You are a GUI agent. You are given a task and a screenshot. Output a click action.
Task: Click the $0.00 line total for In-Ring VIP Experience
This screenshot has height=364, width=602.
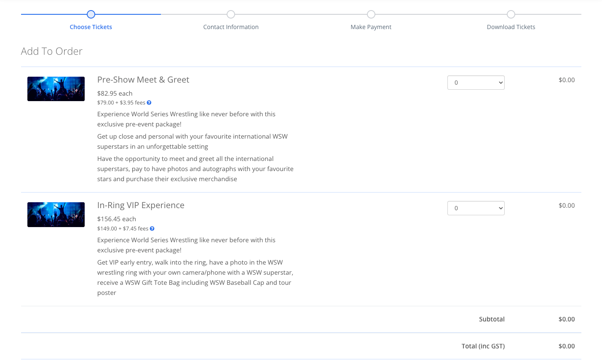click(x=567, y=206)
